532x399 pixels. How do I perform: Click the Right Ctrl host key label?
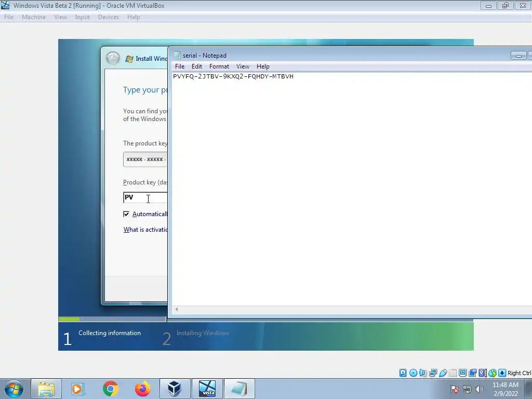(520, 373)
